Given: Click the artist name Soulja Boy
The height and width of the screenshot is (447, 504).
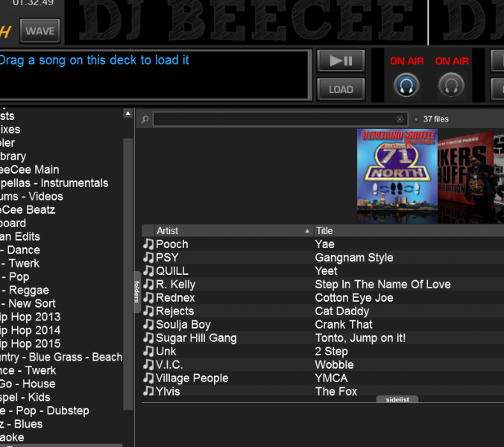Looking at the screenshot, I should click(183, 324).
